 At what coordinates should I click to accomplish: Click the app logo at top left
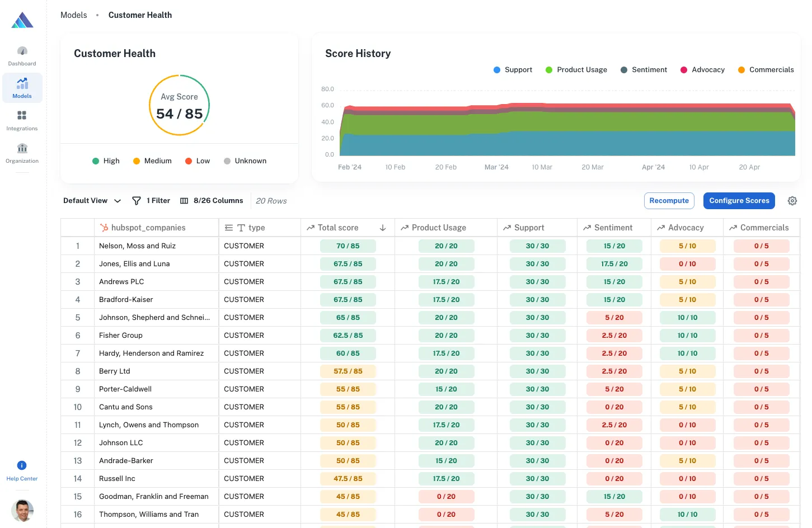pyautogui.click(x=22, y=21)
